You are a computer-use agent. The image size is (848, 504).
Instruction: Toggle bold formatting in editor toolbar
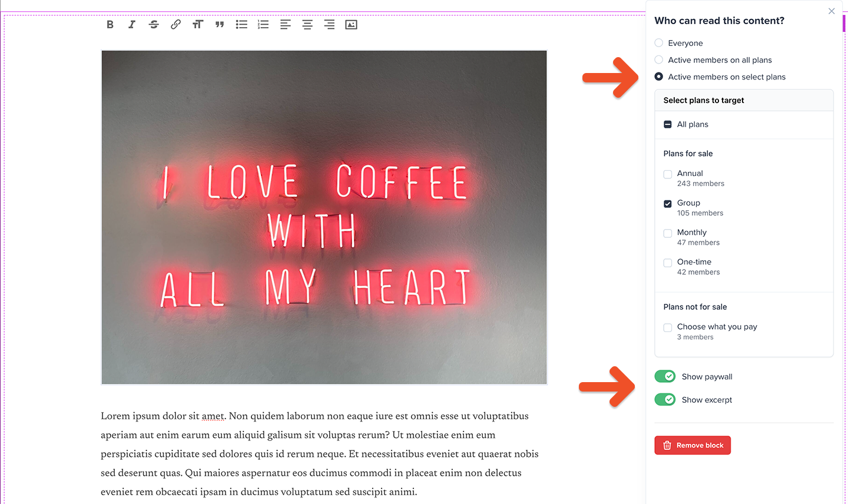click(110, 25)
